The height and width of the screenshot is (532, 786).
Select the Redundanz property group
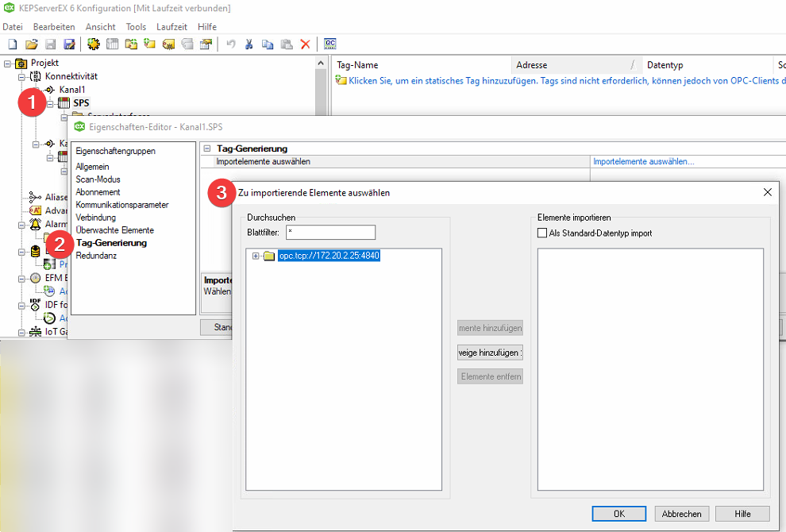96,255
